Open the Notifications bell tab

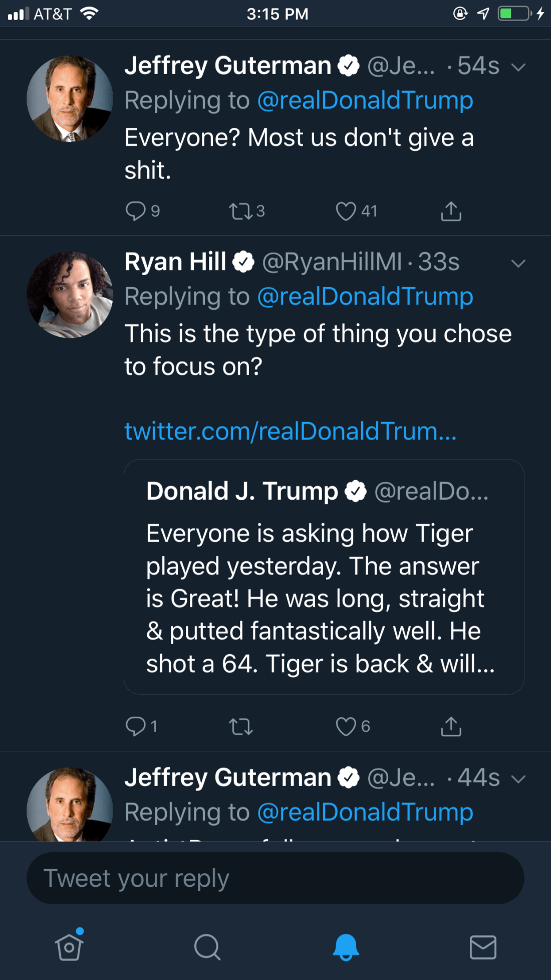click(346, 947)
